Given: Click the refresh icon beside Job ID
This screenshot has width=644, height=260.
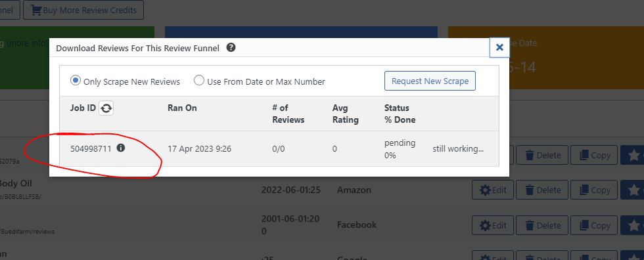Looking at the screenshot, I should [106, 108].
